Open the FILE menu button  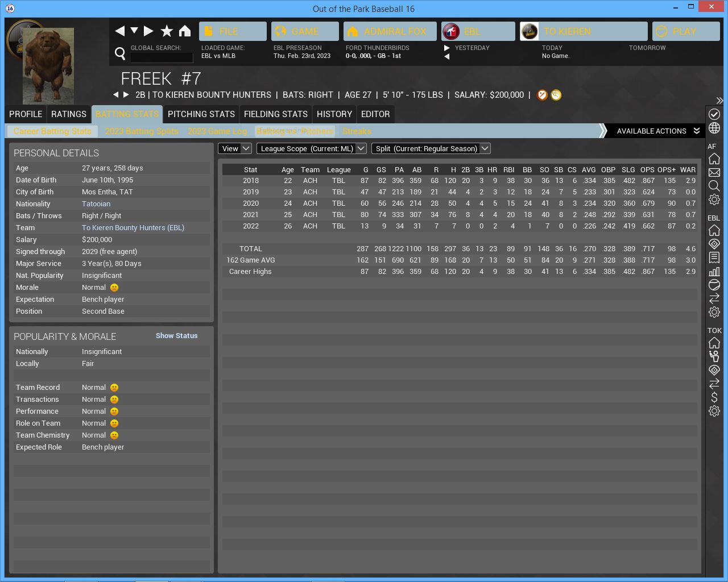233,31
